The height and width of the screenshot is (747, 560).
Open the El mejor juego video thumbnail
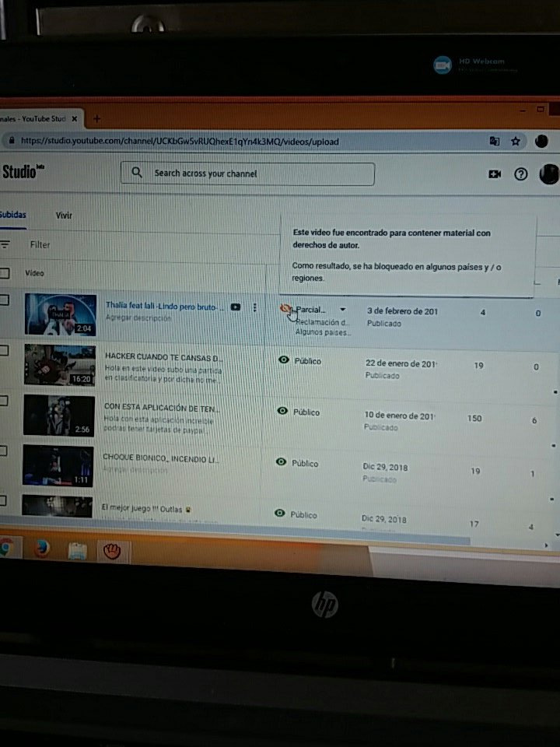pyautogui.click(x=57, y=507)
